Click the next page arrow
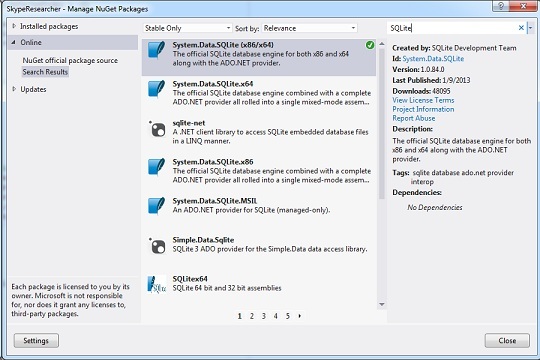Viewport: 540px width, 360px height. click(x=300, y=316)
